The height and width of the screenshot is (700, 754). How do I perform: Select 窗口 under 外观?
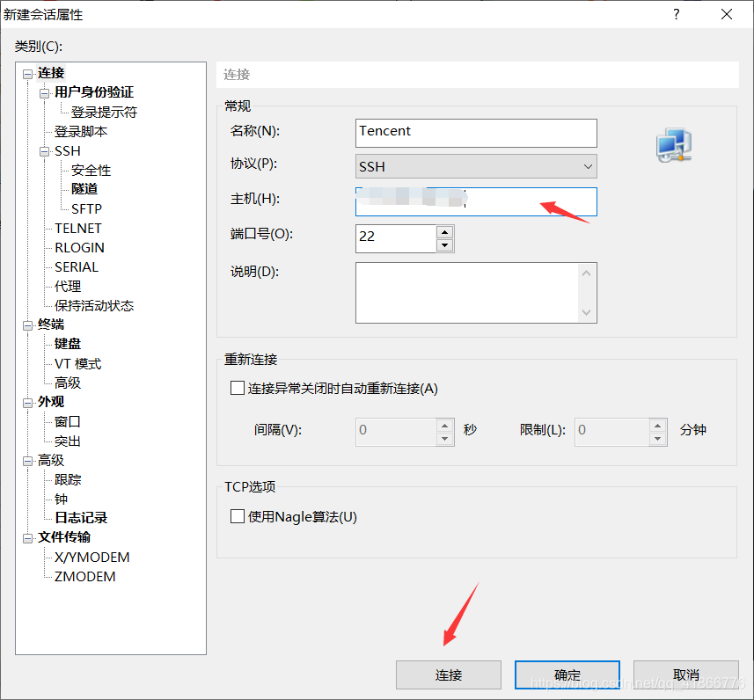coord(68,421)
